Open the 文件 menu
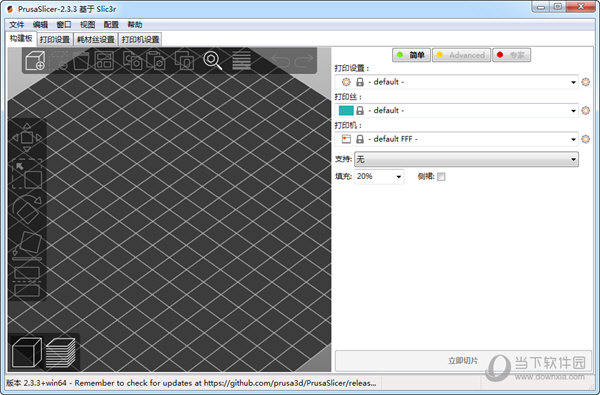The height and width of the screenshot is (395, 600). (x=16, y=25)
